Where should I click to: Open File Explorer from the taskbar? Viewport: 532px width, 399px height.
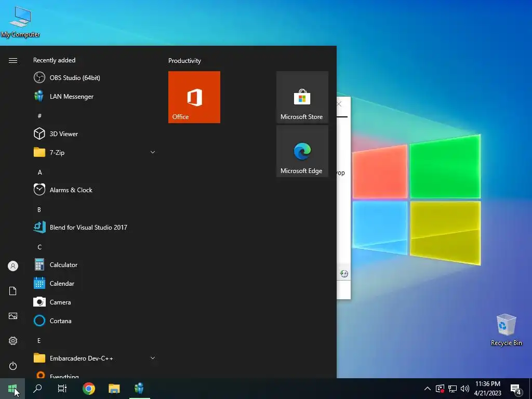(114, 389)
